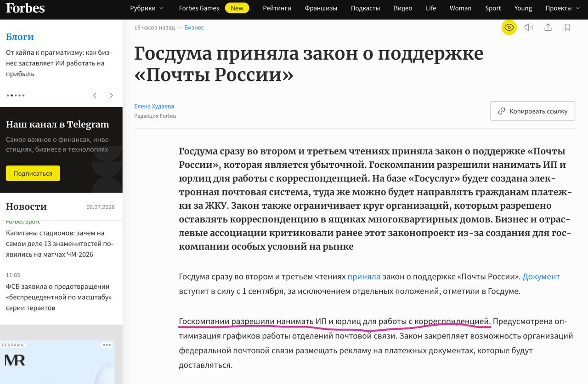Follow the 'Документ' link in article
Viewport: 588px width, 384px height.
point(541,276)
